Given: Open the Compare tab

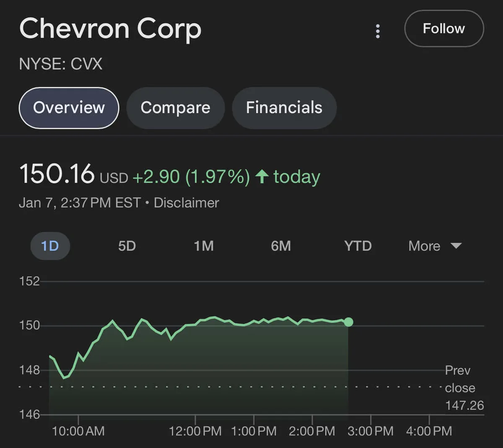Looking at the screenshot, I should [x=175, y=108].
